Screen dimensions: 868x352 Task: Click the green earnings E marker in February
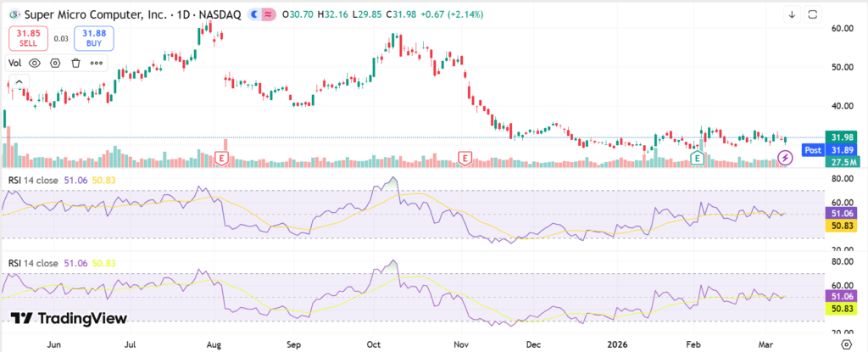point(697,158)
